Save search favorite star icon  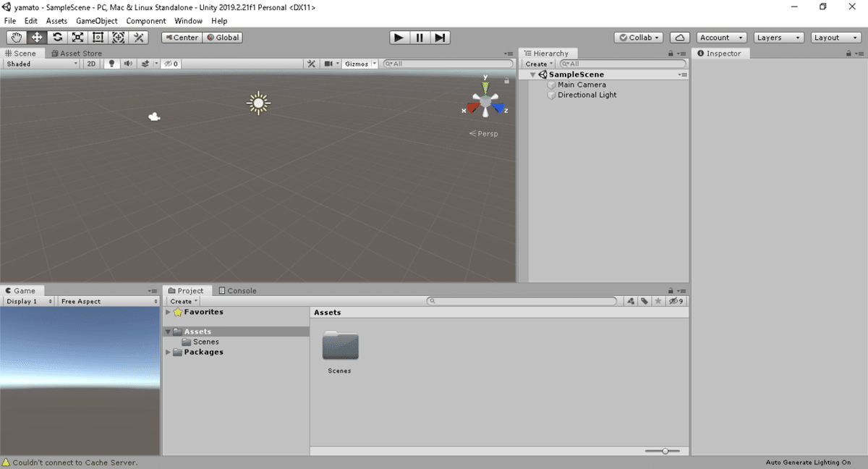[x=658, y=301]
